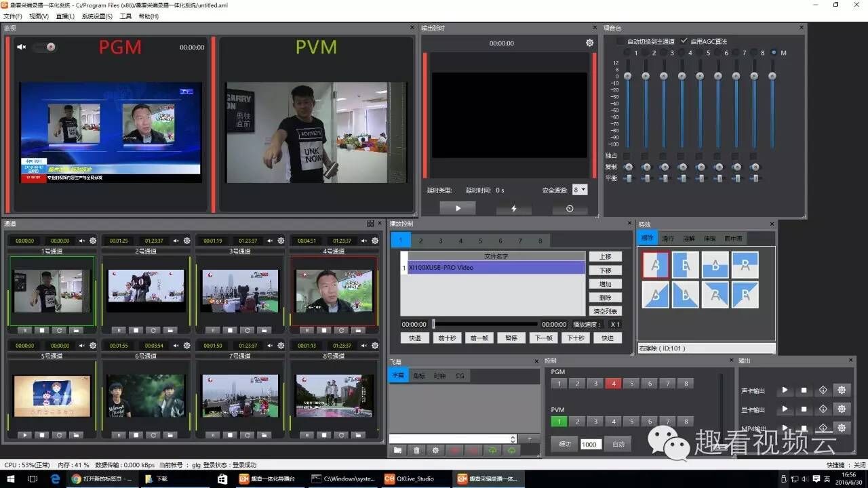Click the stepper arrows on the subtitle input field
The height and width of the screenshot is (488, 868).
pos(513,439)
